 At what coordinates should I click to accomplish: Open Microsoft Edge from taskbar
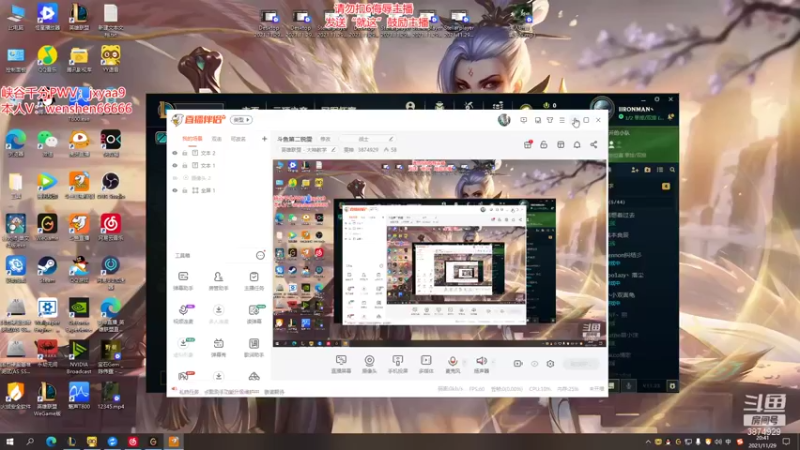click(x=51, y=441)
